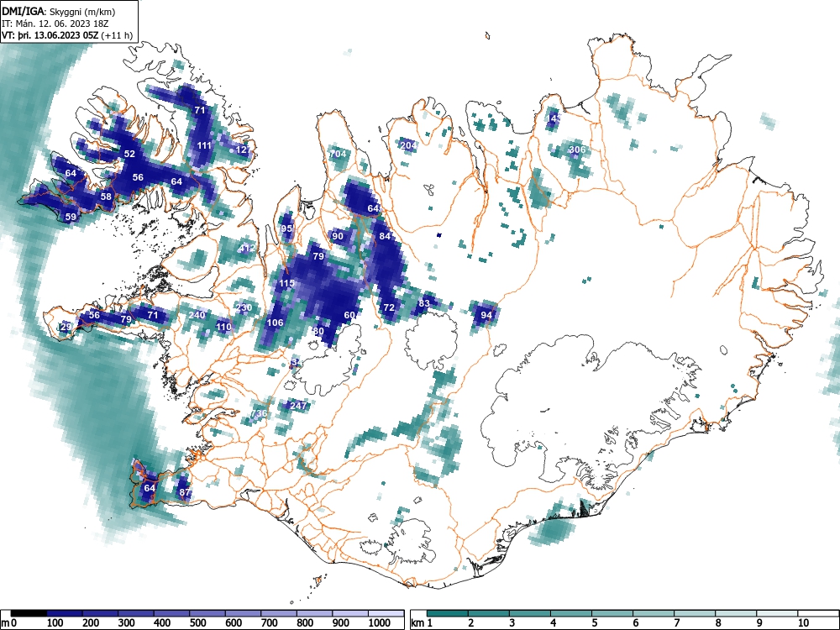Click the visibility value 111 in Westfjords
The image size is (840, 630).
pyautogui.click(x=203, y=145)
